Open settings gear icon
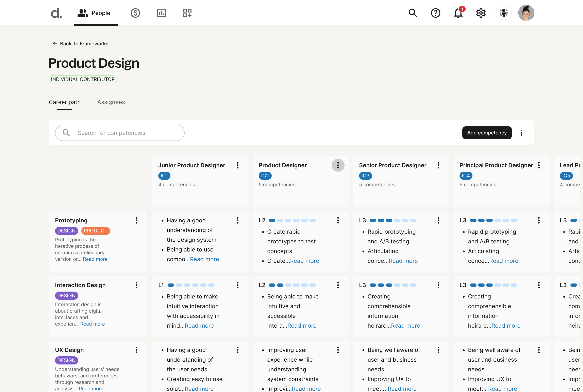The height and width of the screenshot is (392, 583). pyautogui.click(x=481, y=13)
